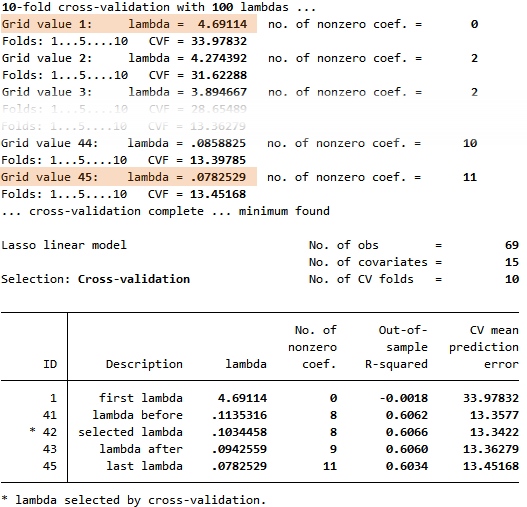The height and width of the screenshot is (507, 527).
Task: Click the CVF value 33.97832
Action: pos(219,41)
